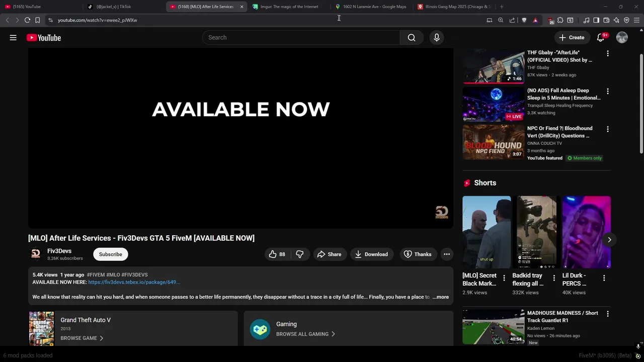The image size is (644, 362).
Task: Click the Grand Theft Auto V game cover
Action: (x=41, y=329)
